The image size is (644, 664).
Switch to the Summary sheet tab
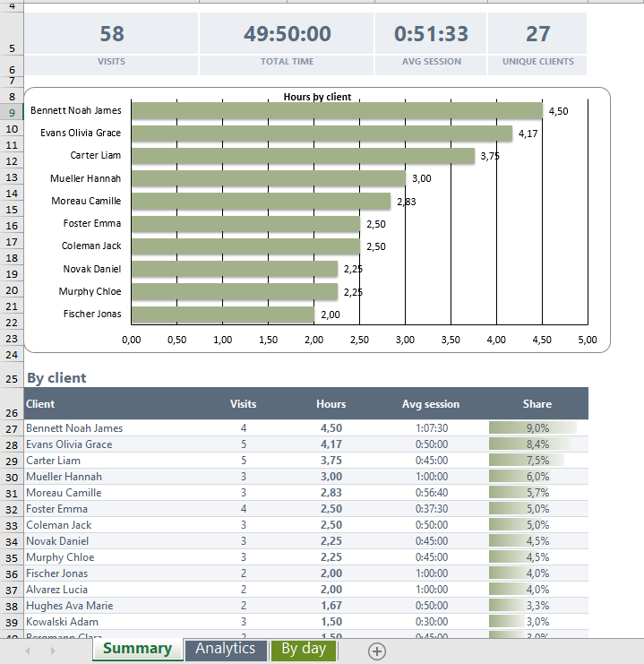(138, 649)
